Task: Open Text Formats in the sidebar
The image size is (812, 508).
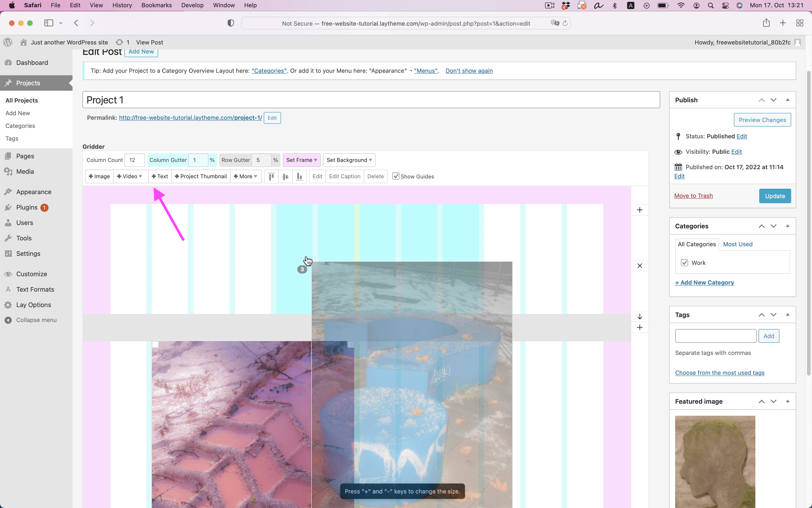Action: click(35, 289)
